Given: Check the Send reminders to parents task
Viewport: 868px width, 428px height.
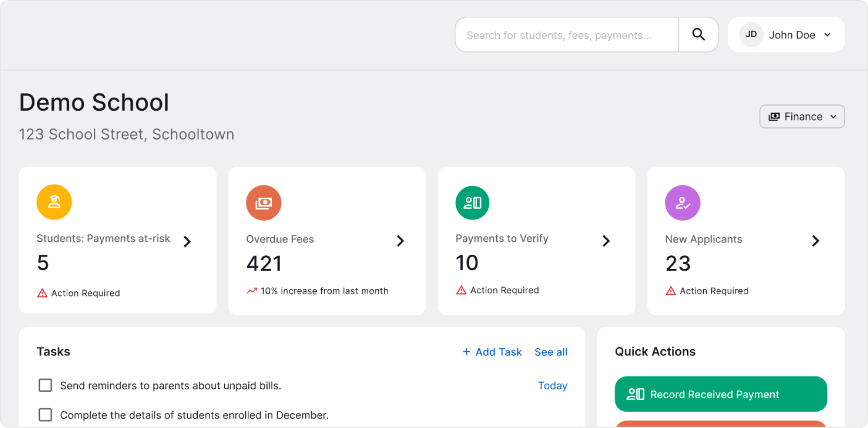Looking at the screenshot, I should click(45, 385).
